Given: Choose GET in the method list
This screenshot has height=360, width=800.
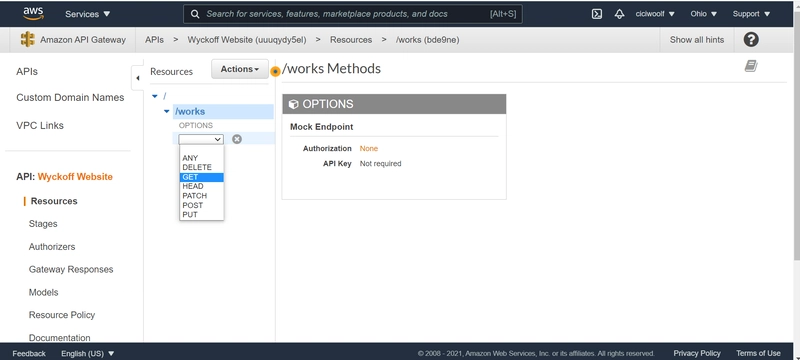Looking at the screenshot, I should (201, 177).
